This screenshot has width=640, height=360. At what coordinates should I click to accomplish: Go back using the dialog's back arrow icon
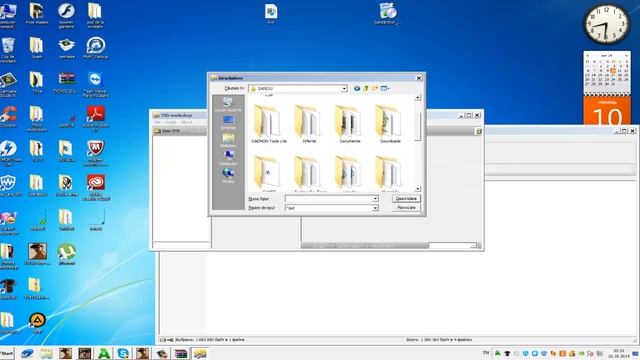coord(357,89)
